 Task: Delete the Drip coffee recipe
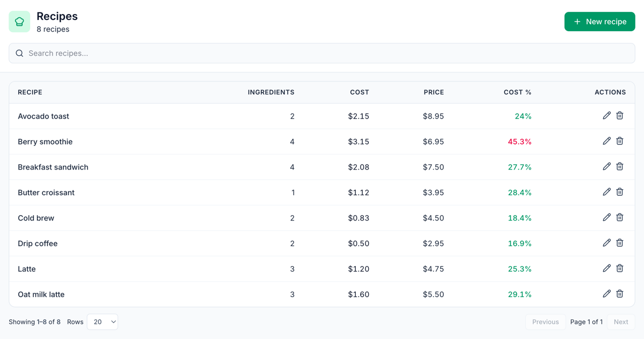(x=620, y=243)
